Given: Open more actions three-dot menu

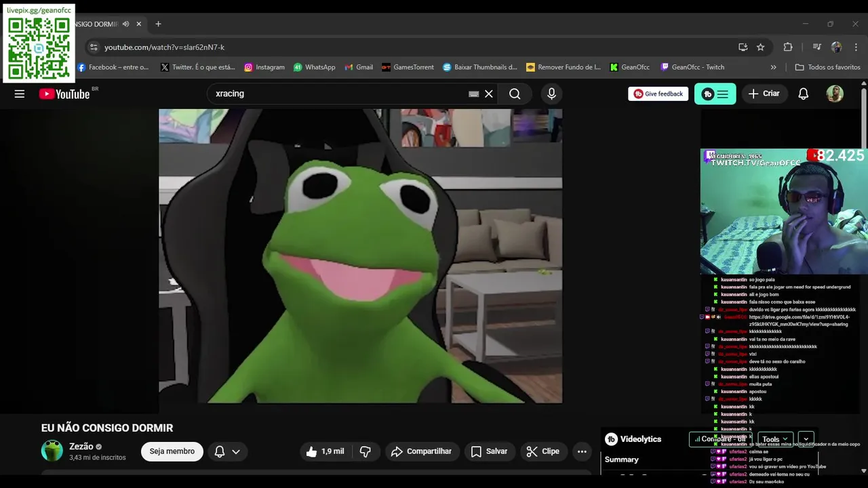Looking at the screenshot, I should [x=582, y=451].
